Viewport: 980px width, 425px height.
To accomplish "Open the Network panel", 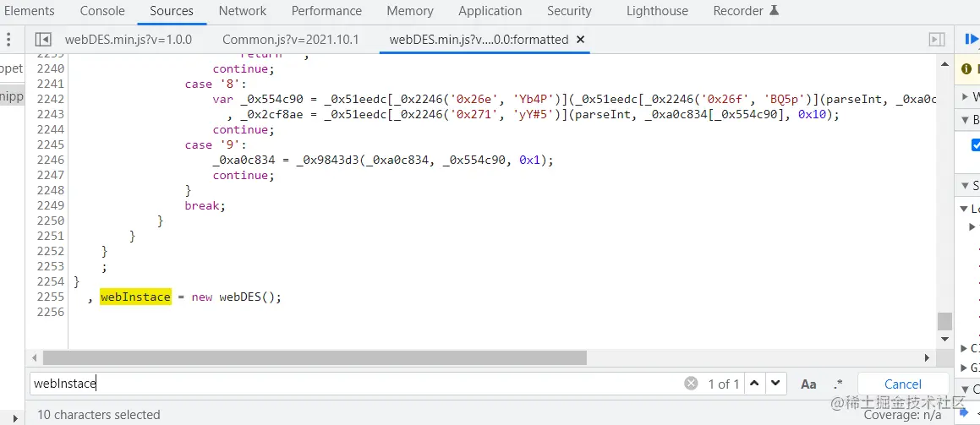I will coord(243,11).
